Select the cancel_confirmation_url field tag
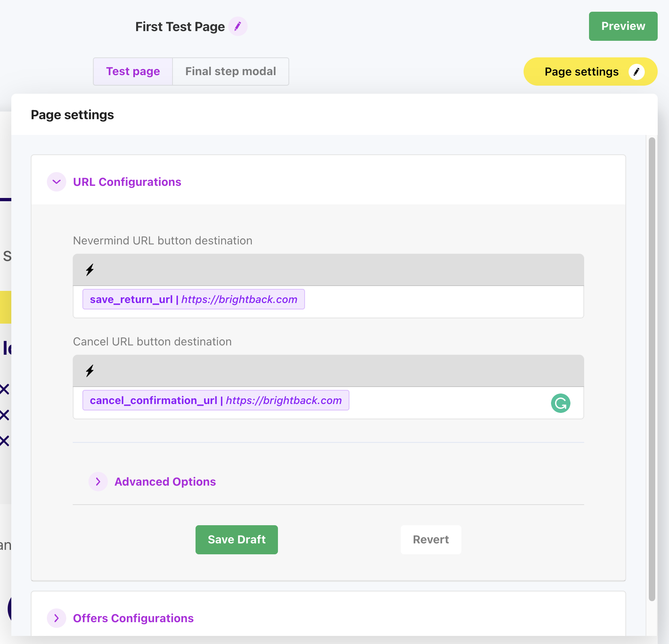669x644 pixels. 216,400
